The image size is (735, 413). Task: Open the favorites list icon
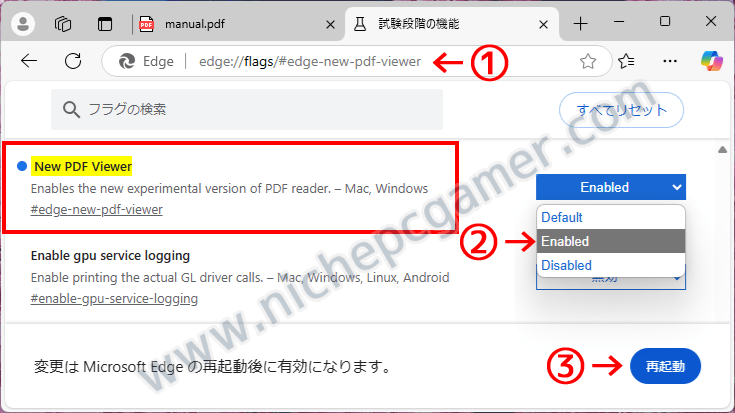pos(626,61)
